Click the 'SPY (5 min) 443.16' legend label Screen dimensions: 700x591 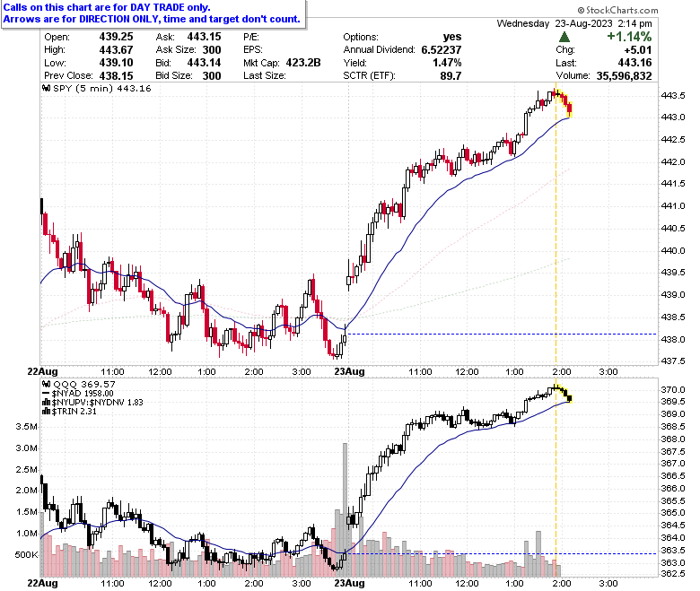click(x=101, y=88)
